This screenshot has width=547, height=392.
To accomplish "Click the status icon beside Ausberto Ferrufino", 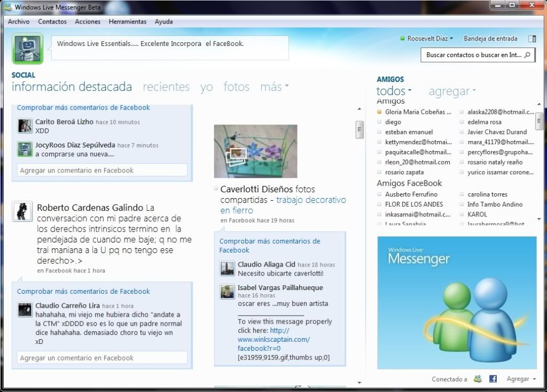I will point(379,194).
